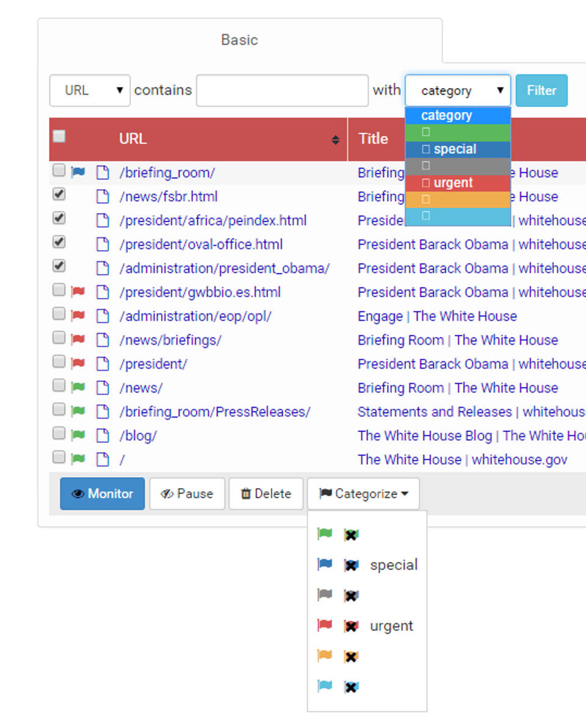This screenshot has height=728, width=586.
Task: Uncheck /president/oval-office.html row checkbox
Action: 59,242
